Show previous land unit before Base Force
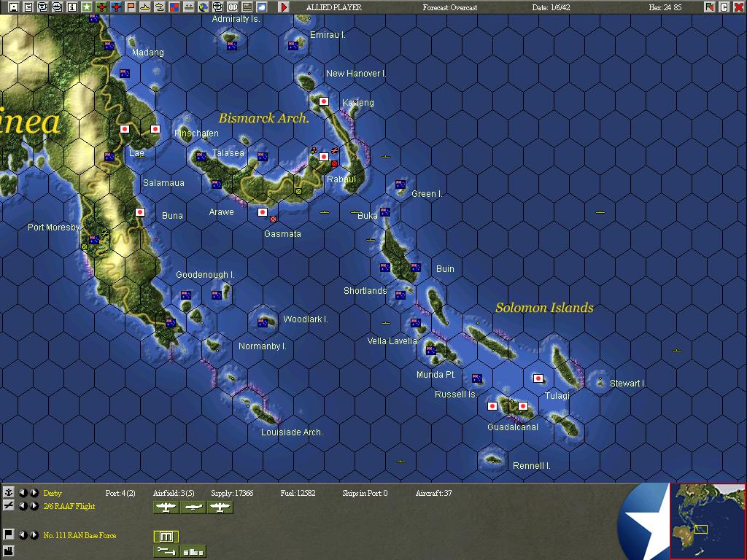This screenshot has height=560, width=747. tap(23, 534)
